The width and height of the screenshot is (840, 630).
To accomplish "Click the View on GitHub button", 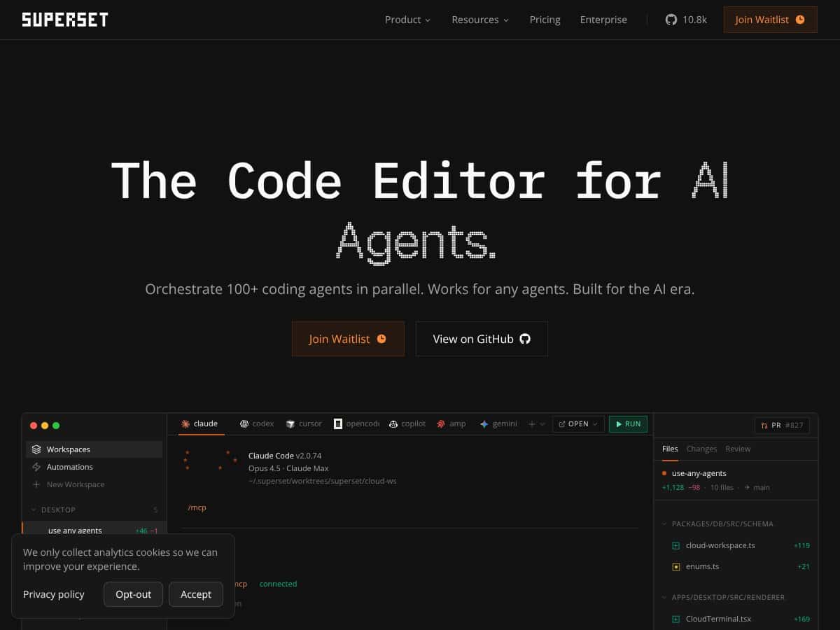I will click(x=482, y=339).
